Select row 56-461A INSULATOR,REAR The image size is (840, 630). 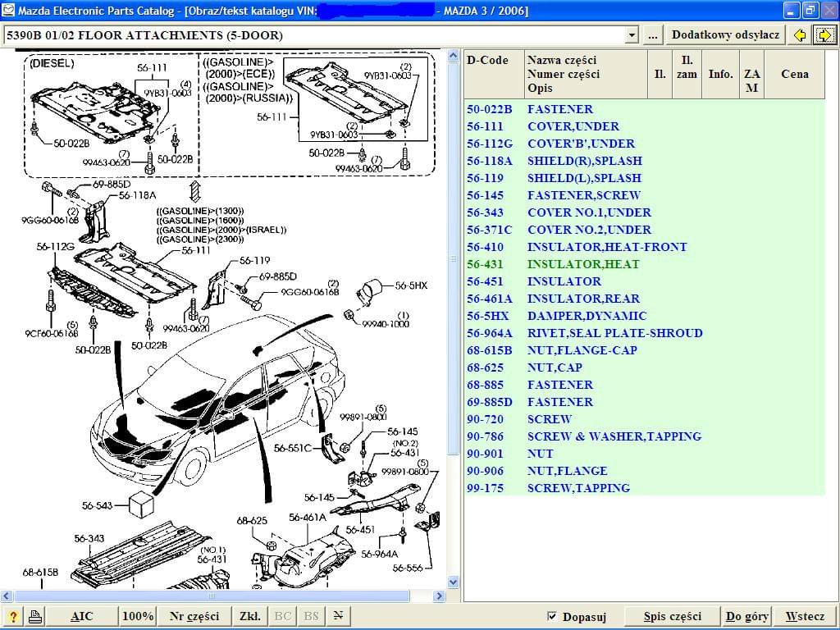tap(645, 299)
